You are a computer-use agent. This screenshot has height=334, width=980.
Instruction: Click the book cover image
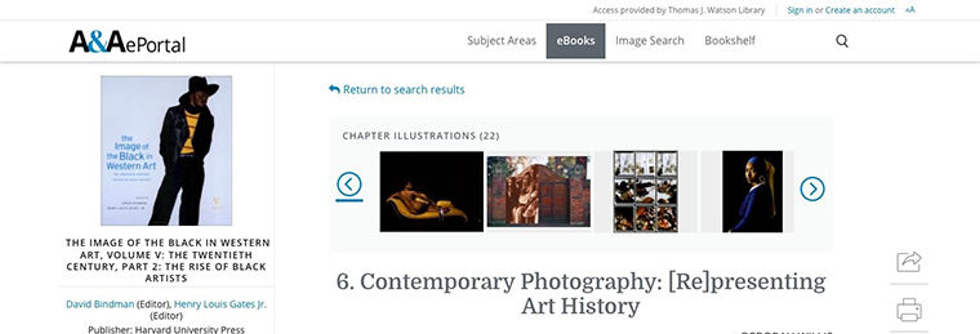(166, 151)
